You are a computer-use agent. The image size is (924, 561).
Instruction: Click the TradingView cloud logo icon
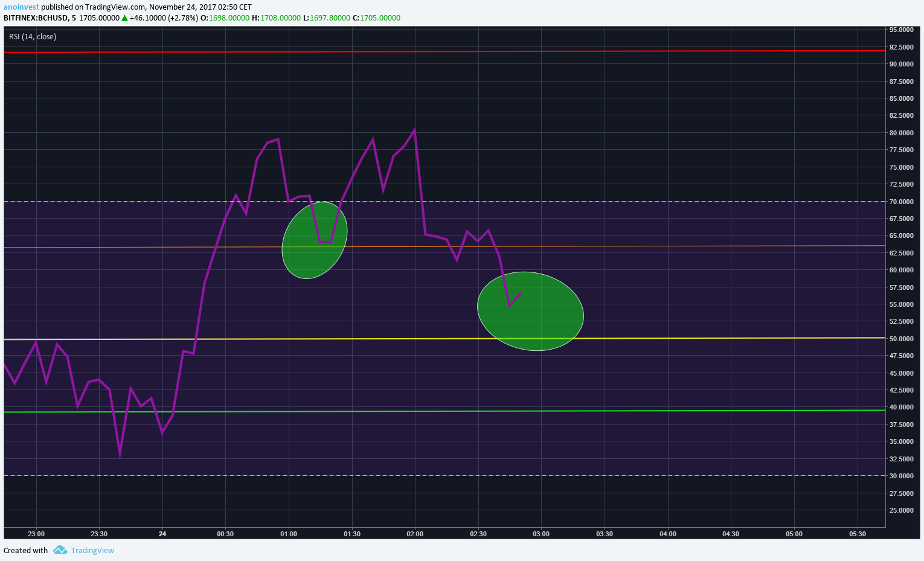pos(60,550)
